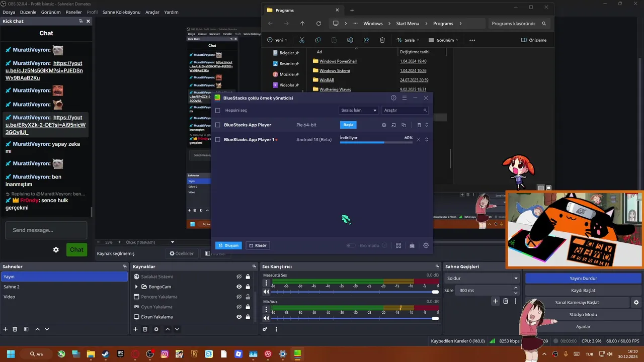
Task: Move source up arrow in Kaynaklar
Action: tap(168, 329)
